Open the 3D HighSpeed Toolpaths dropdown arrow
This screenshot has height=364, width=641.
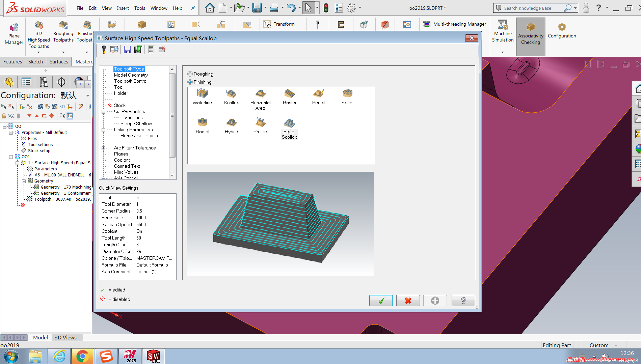[38, 52]
